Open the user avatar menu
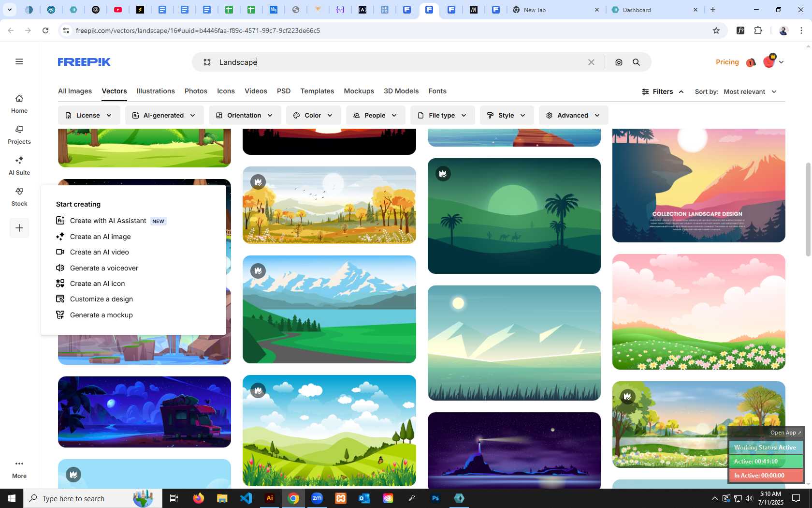 [773, 62]
